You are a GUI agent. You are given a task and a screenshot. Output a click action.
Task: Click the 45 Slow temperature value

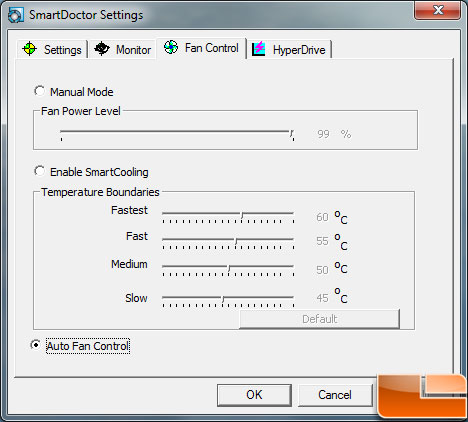point(322,298)
